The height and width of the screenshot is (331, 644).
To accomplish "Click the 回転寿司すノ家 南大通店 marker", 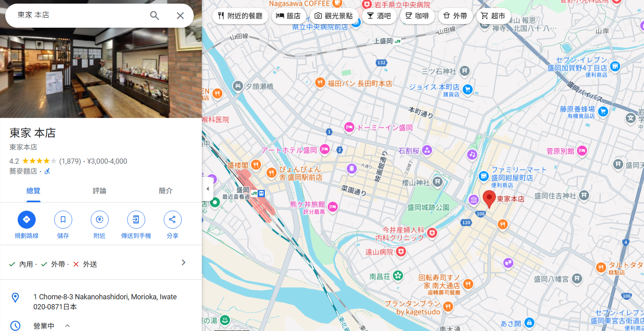I will 468,284.
